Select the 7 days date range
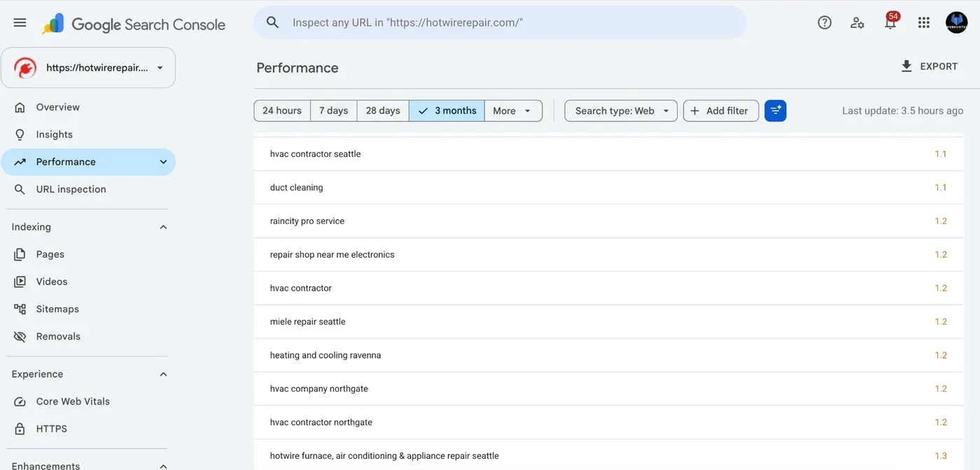The height and width of the screenshot is (470, 980). pyautogui.click(x=334, y=111)
